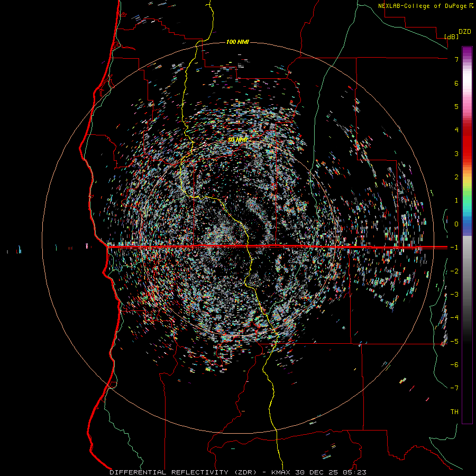Click the 100 NMI range ring label
The height and width of the screenshot is (476, 476).
pyautogui.click(x=237, y=42)
